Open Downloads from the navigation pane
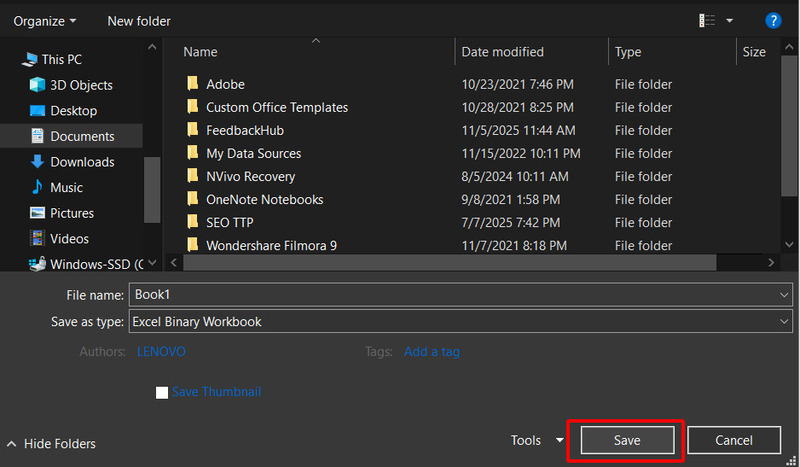This screenshot has width=800, height=467. coord(82,162)
